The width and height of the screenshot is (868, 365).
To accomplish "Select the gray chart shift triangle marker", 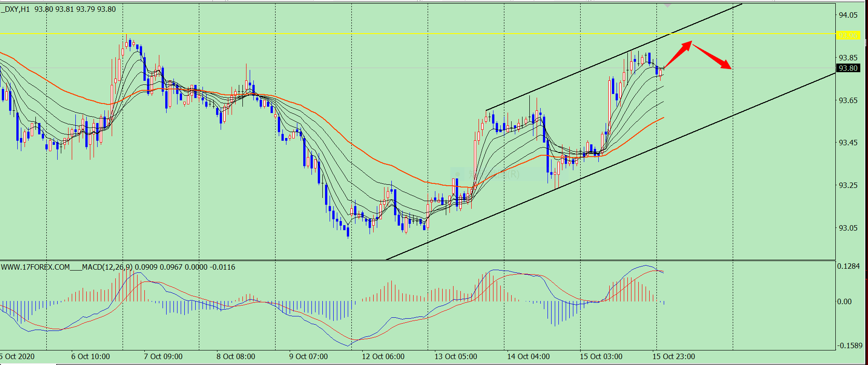I will click(667, 6).
